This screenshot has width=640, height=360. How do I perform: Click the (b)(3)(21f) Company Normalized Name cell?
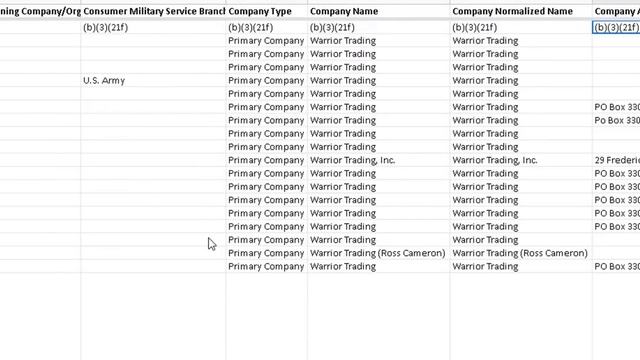(521, 27)
